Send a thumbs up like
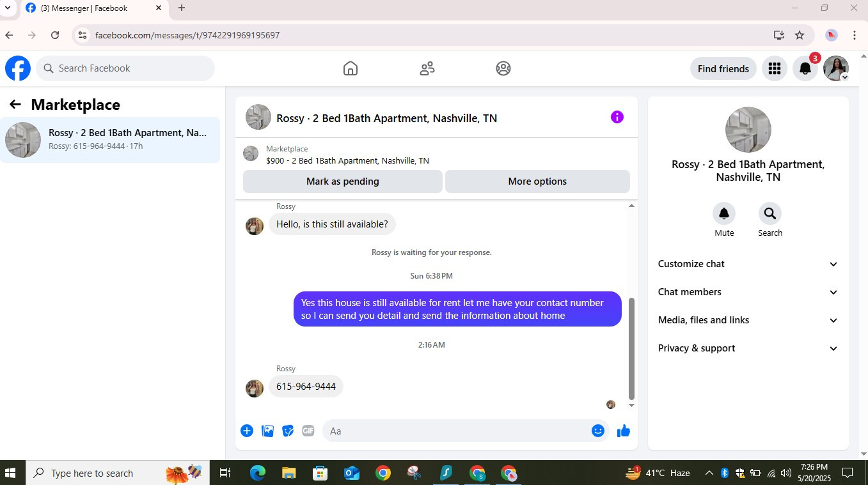This screenshot has height=485, width=868. point(624,431)
